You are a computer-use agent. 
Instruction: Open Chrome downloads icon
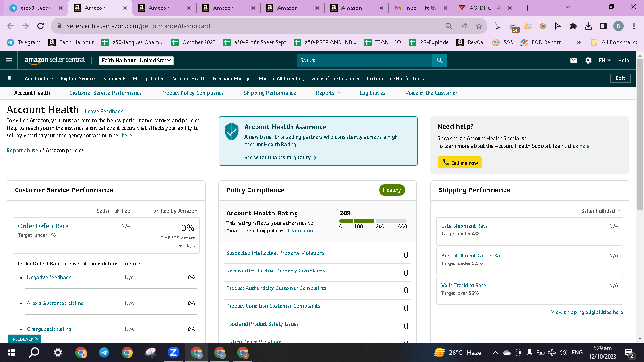[588, 26]
